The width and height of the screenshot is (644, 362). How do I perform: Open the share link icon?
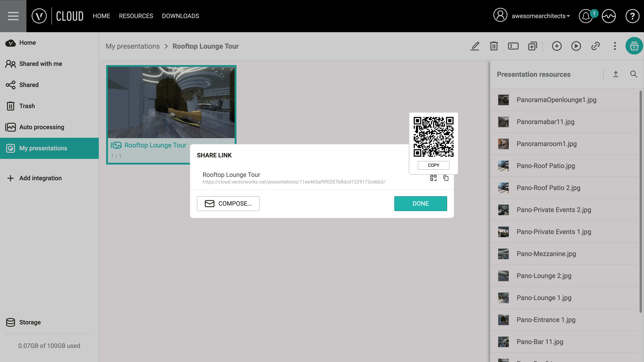coord(595,46)
